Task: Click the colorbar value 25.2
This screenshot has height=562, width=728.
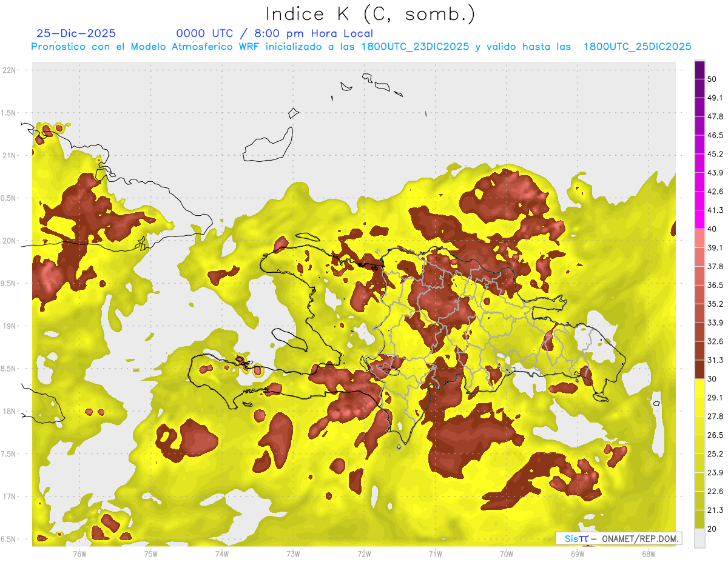Action: [x=715, y=454]
